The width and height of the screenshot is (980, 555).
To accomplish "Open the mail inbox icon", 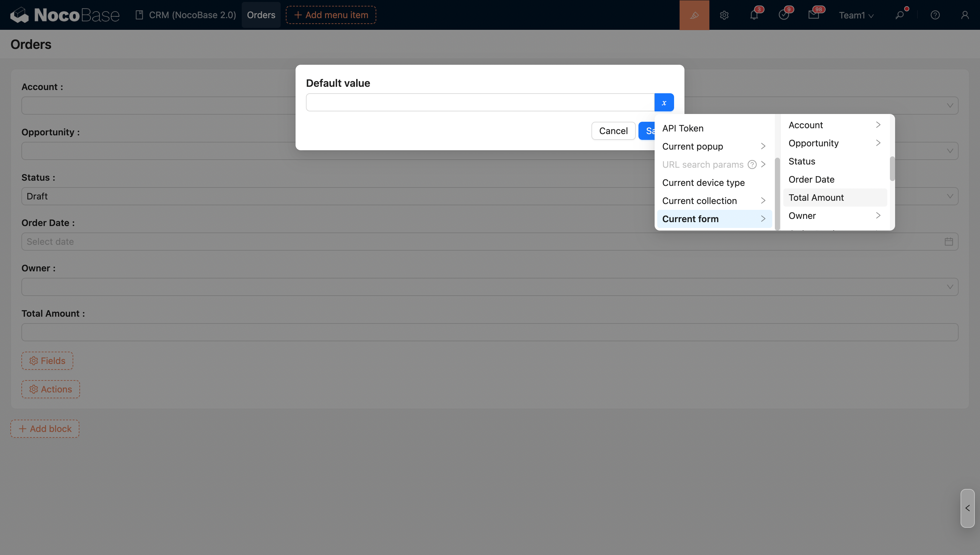I will click(x=813, y=15).
